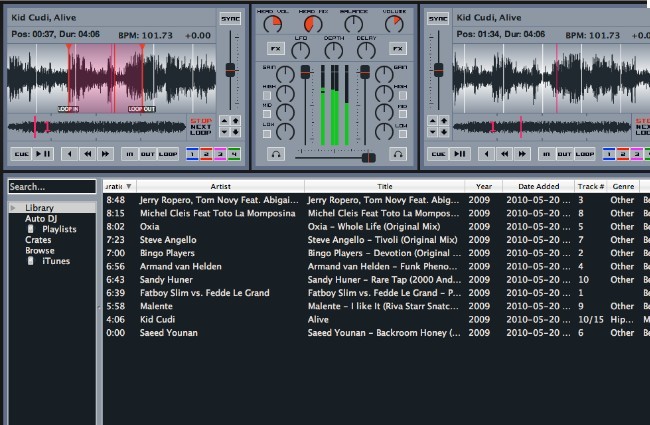Click the bold pitch-up arrow on left deck
The width and height of the screenshot is (650, 425).
(235, 121)
